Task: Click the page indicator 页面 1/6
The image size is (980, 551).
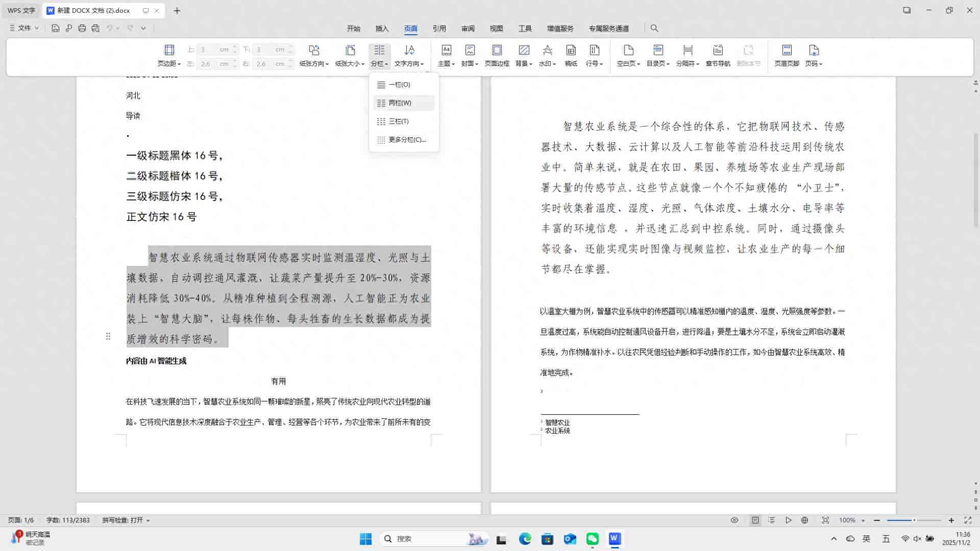Action: [x=20, y=520]
